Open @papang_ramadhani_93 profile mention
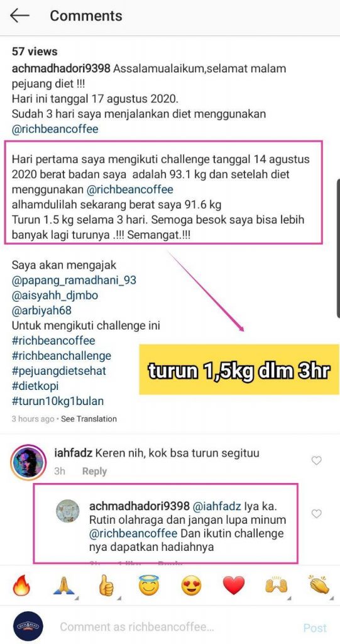 pos(74,280)
